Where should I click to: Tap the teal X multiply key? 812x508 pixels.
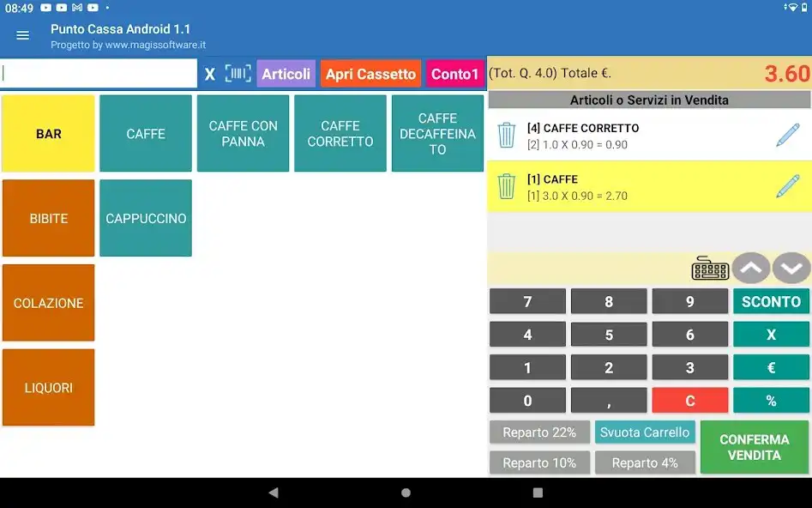coord(771,335)
